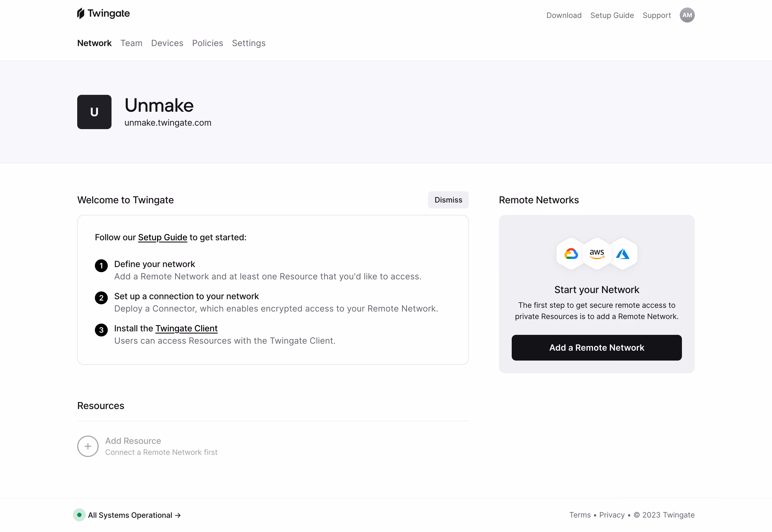772x532 pixels.
Task: Click 'Connect a Remote Network first' text
Action: [161, 452]
